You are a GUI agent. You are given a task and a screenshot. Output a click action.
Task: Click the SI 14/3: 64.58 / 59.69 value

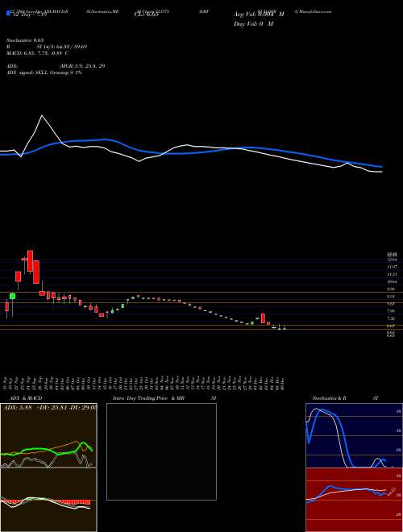click(x=62, y=47)
